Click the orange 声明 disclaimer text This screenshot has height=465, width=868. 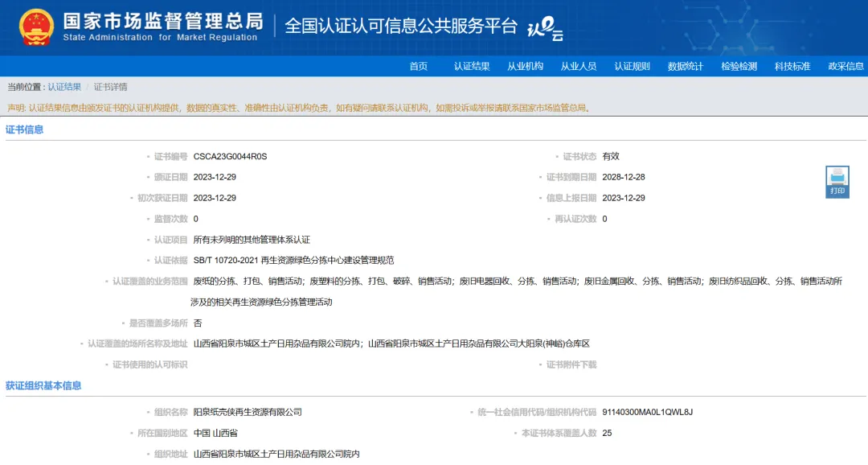[x=299, y=108]
